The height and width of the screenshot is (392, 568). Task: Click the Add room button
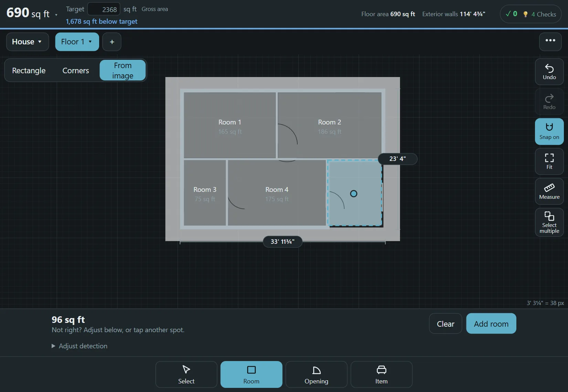pos(491,324)
